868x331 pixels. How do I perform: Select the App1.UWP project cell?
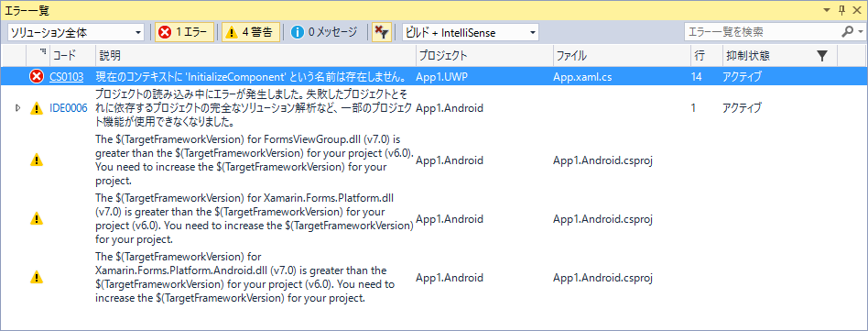441,76
